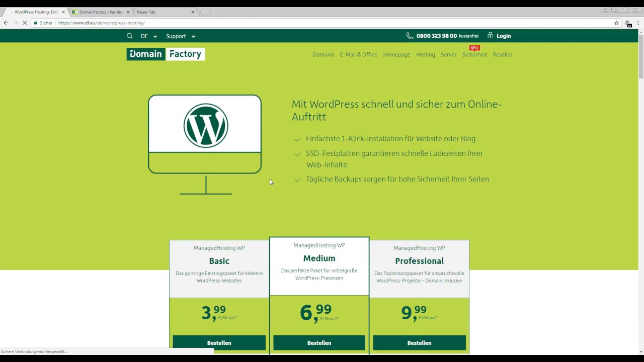The image size is (644, 362).
Task: Click the Login link with lock icon
Action: pos(499,36)
